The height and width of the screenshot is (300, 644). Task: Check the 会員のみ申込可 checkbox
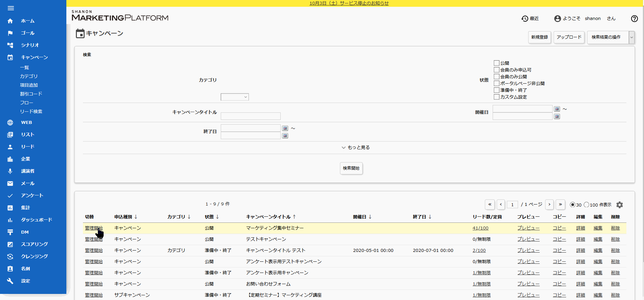[497, 70]
